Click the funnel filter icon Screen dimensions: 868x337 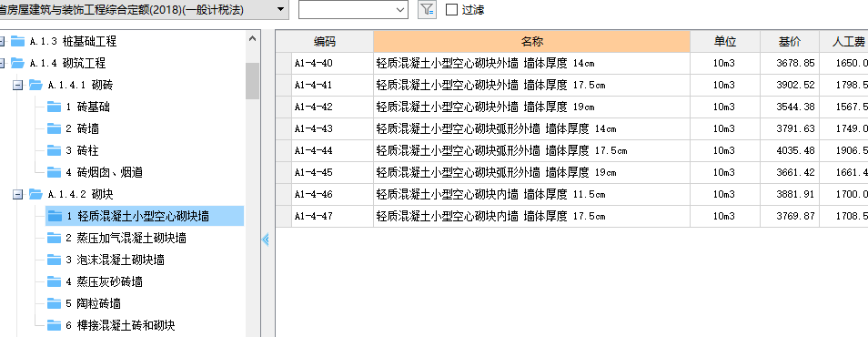pos(427,9)
